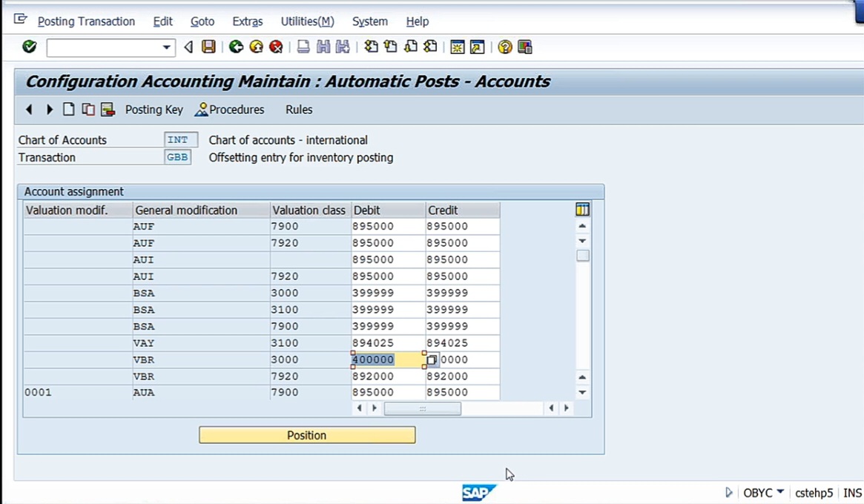Click the Chart of Accounts INT field
Screen dimensions: 864x504
180,140
